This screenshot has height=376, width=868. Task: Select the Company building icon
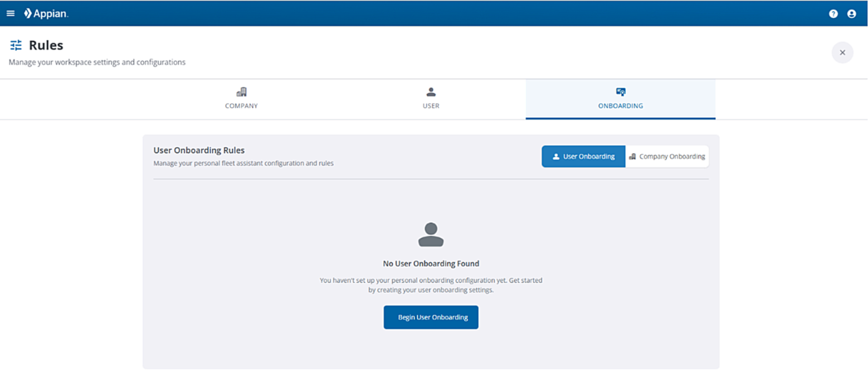pyautogui.click(x=241, y=91)
